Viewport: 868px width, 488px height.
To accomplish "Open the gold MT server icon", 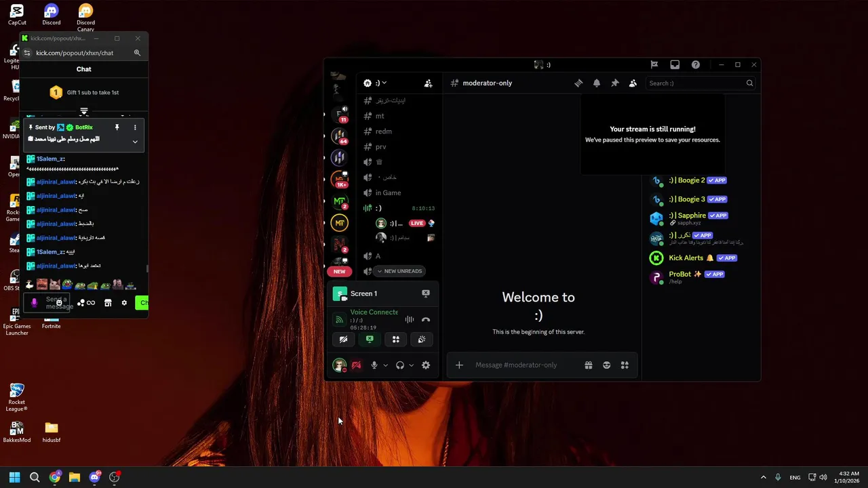I will 340,223.
